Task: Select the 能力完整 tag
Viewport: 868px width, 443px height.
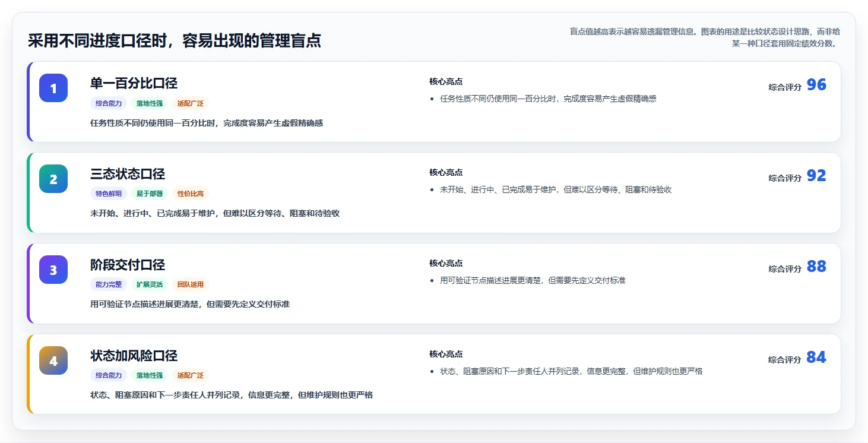Action: (x=109, y=284)
